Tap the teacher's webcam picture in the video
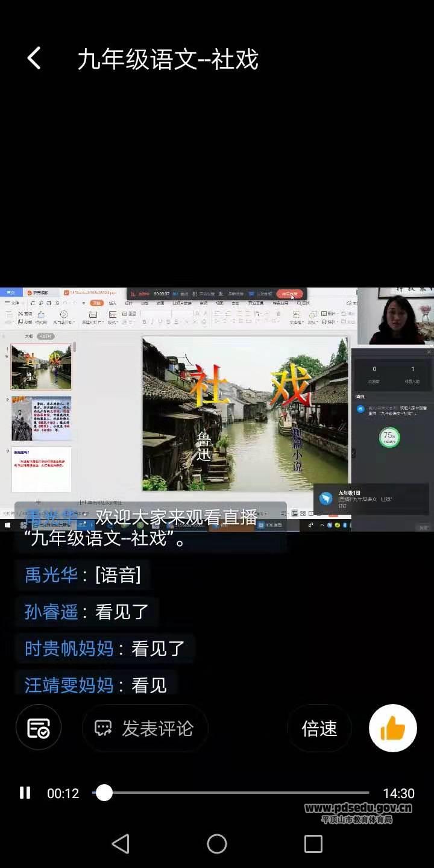The image size is (434, 868). [396, 316]
